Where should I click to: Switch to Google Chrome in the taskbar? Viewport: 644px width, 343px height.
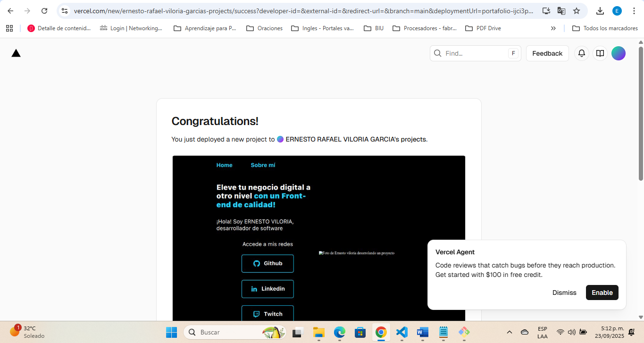coord(381,332)
